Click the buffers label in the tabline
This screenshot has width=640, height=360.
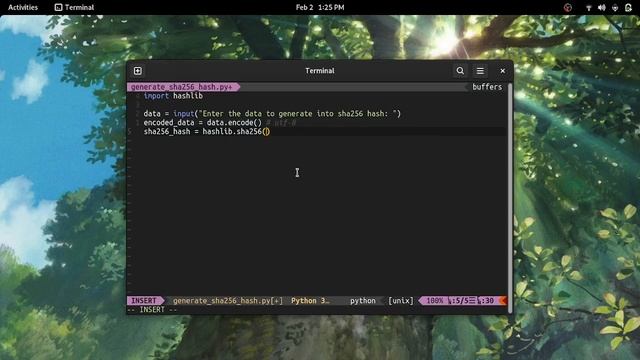(x=487, y=87)
